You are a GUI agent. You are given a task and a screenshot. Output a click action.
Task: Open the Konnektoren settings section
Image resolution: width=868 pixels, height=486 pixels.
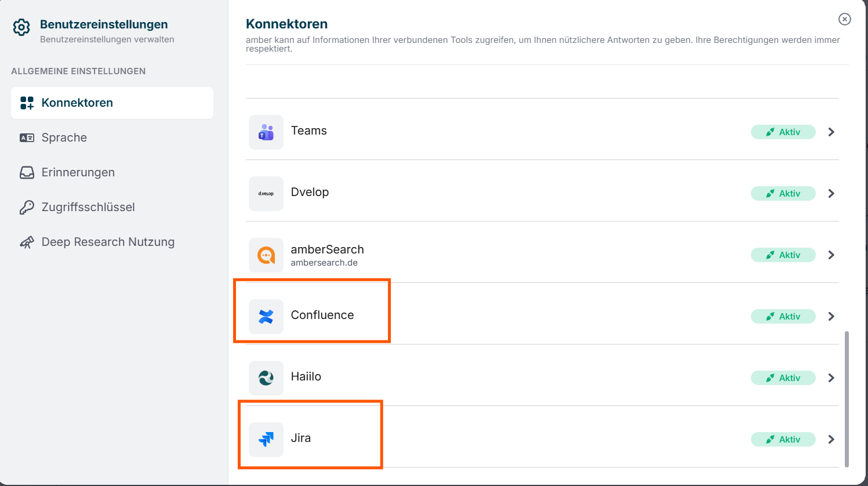point(112,103)
